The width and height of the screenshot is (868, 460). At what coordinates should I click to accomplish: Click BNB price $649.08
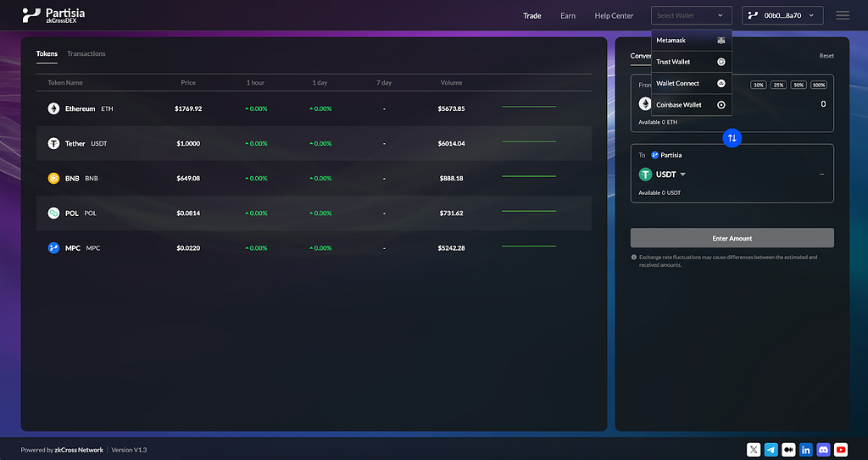188,178
